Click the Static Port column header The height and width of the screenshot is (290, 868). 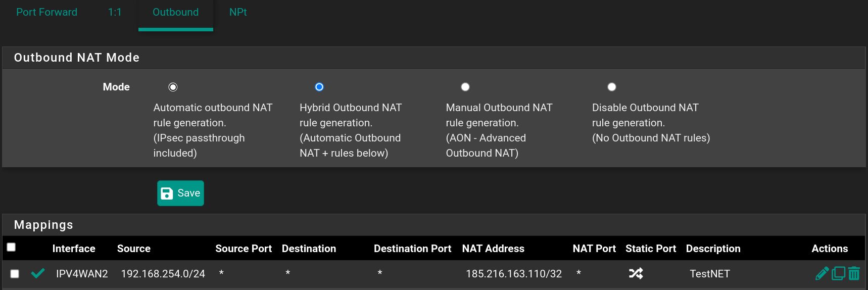[650, 249]
